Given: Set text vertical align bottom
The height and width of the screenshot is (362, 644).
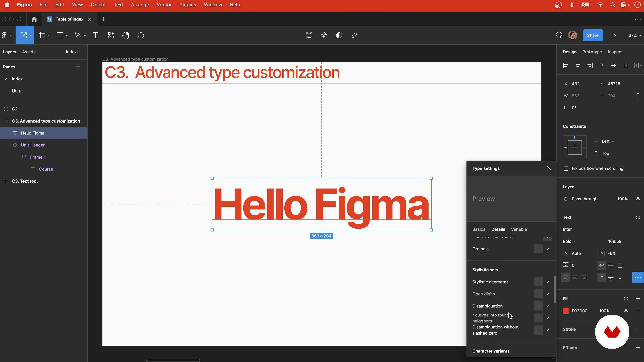Looking at the screenshot, I should (620, 278).
